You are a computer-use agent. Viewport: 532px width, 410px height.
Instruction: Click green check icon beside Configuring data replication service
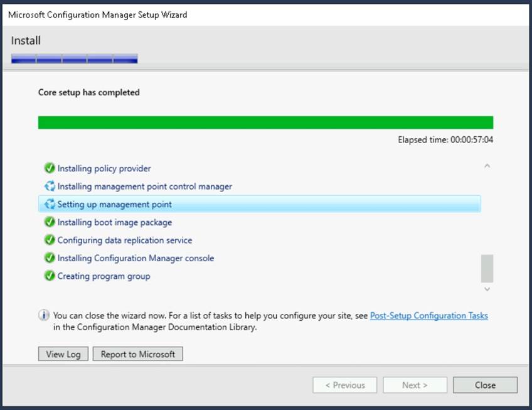[x=50, y=240]
